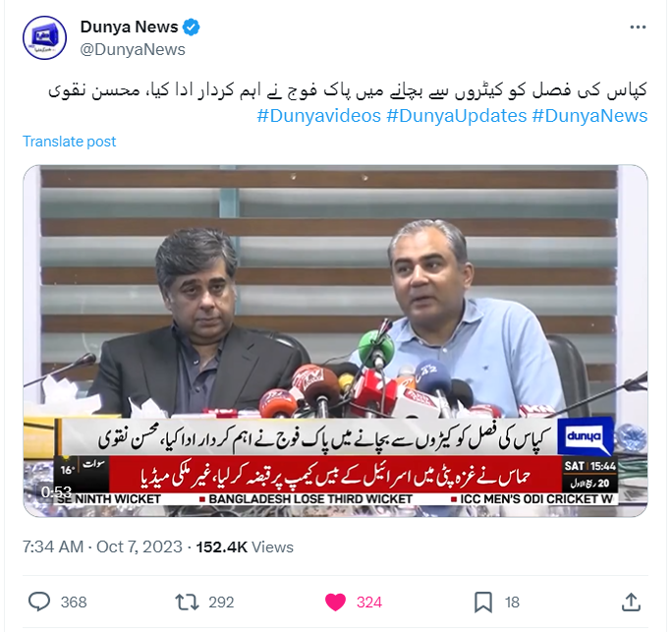The height and width of the screenshot is (632, 672).
Task: Click the Dunya News display name
Action: 129,27
